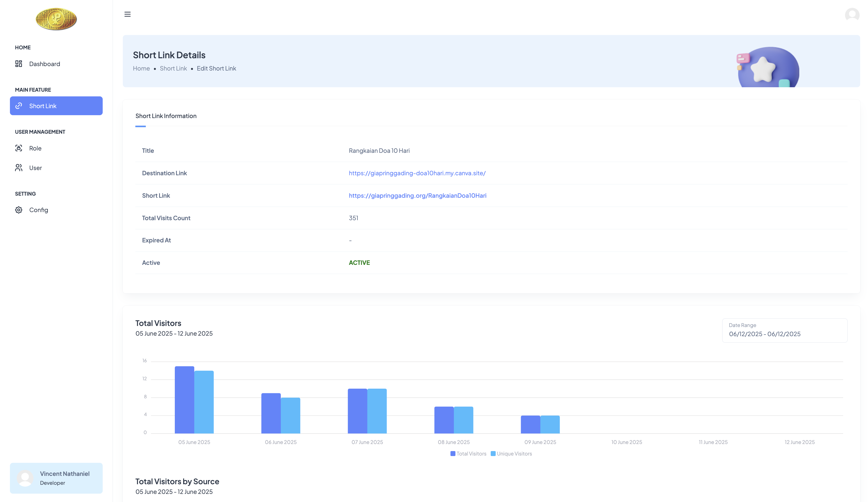Click Short Link breadcrumb link
The image size is (868, 502).
173,68
